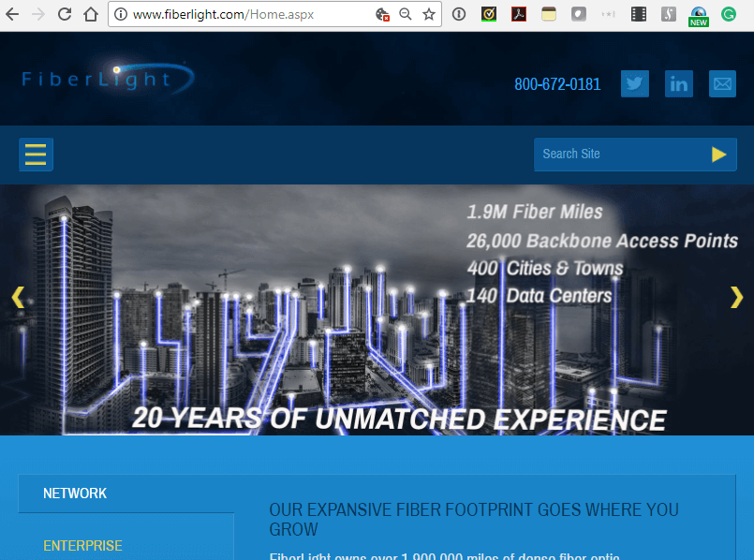754x560 pixels.
Task: Click the FiberLight logo
Action: (103, 79)
